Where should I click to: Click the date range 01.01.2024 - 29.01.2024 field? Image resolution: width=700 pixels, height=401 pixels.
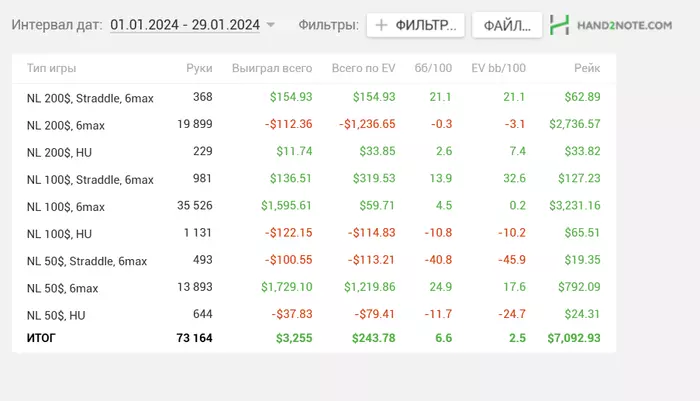coord(185,25)
